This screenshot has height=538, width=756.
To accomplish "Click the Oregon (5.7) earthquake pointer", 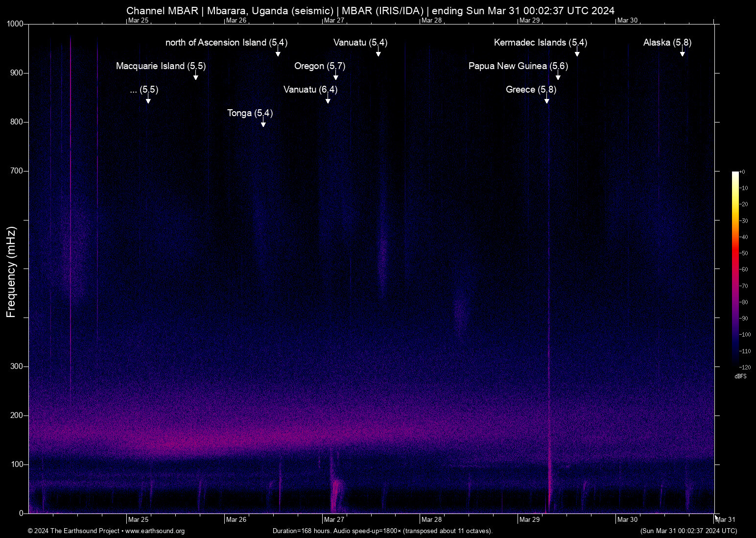I will 335,77.
